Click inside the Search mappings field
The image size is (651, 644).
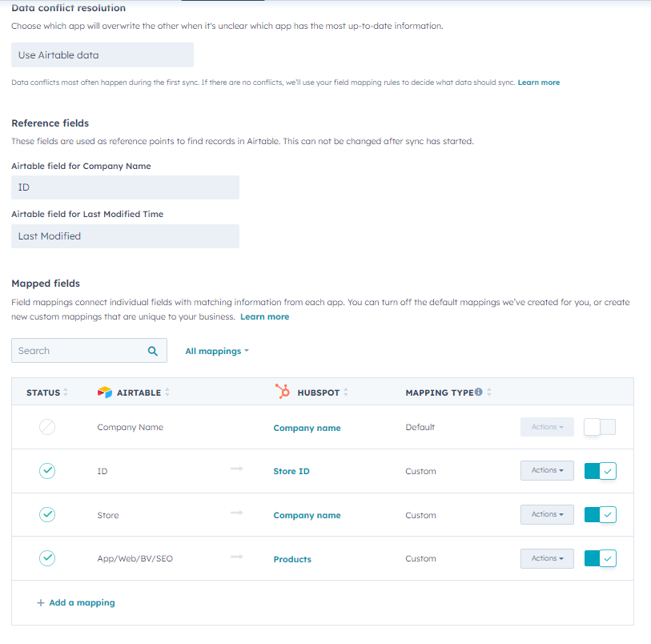click(72, 351)
